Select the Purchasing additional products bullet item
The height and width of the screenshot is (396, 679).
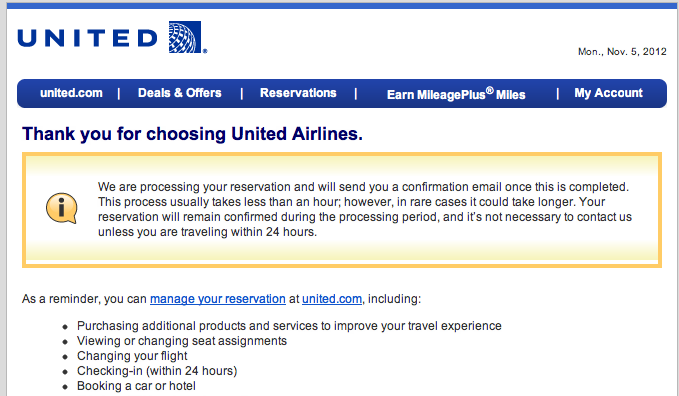tap(289, 326)
